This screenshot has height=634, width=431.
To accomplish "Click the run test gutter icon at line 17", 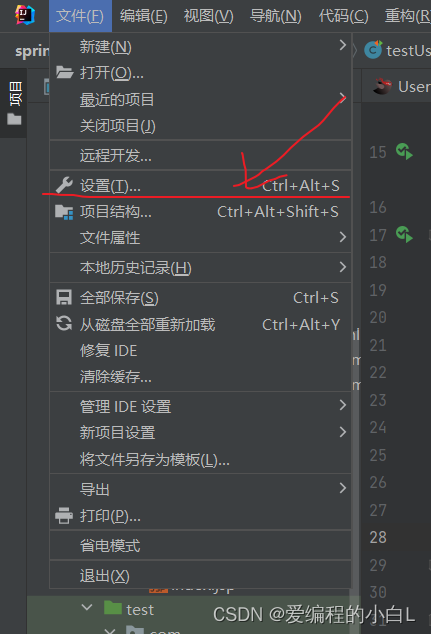I will 404,235.
